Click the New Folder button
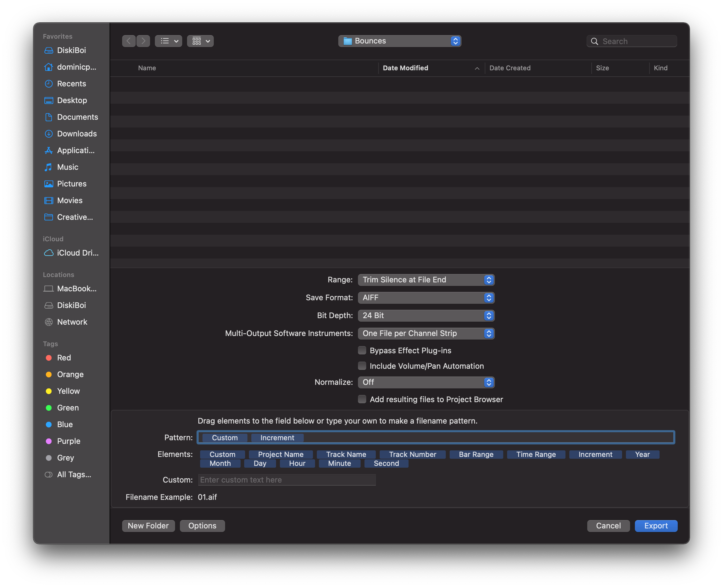This screenshot has height=588, width=723. pos(148,526)
